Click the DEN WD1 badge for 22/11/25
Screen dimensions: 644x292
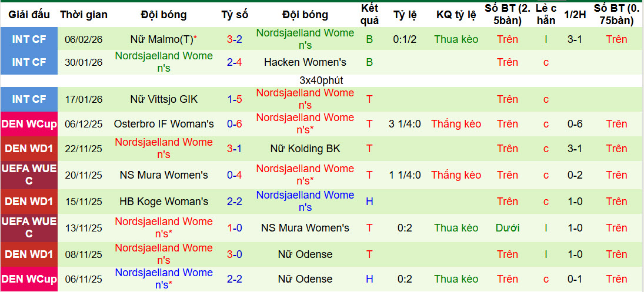click(29, 149)
